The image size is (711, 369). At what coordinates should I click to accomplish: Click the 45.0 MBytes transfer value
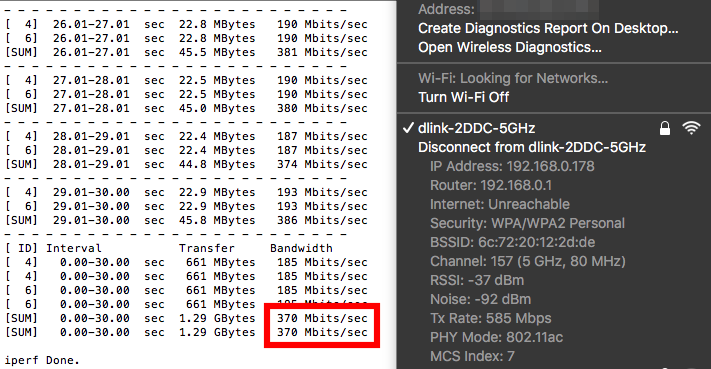[x=217, y=108]
